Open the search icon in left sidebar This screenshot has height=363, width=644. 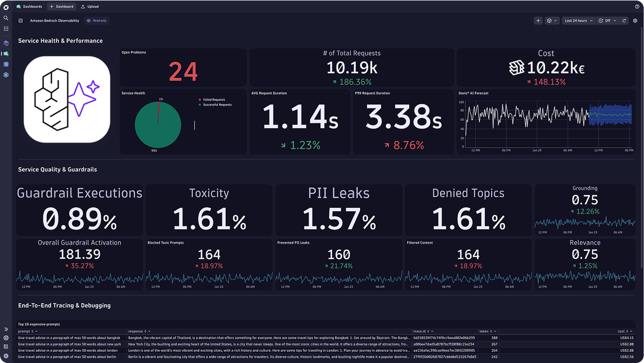(x=6, y=18)
